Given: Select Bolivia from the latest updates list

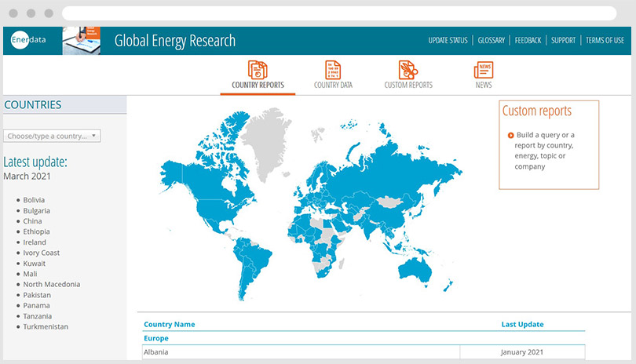Looking at the screenshot, I should point(34,200).
